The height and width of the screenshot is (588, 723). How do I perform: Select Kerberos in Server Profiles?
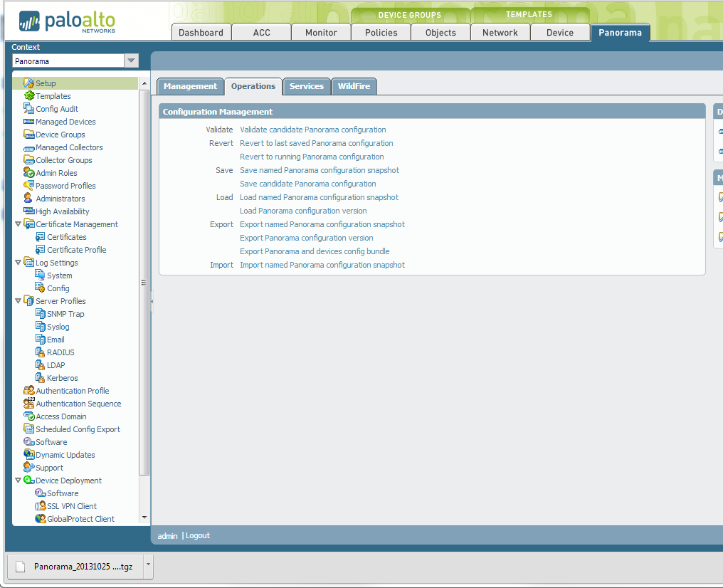[x=62, y=378]
